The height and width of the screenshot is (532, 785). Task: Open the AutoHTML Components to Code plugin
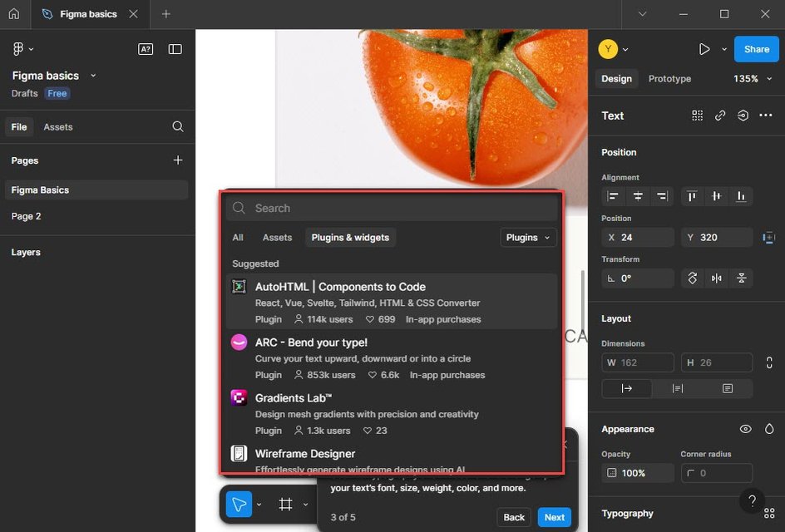[x=392, y=302]
